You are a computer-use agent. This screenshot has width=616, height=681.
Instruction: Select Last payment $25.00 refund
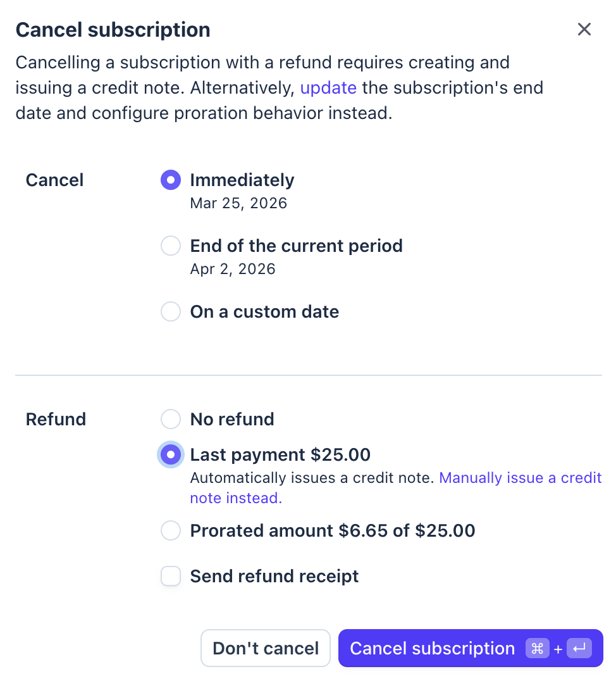pos(171,455)
